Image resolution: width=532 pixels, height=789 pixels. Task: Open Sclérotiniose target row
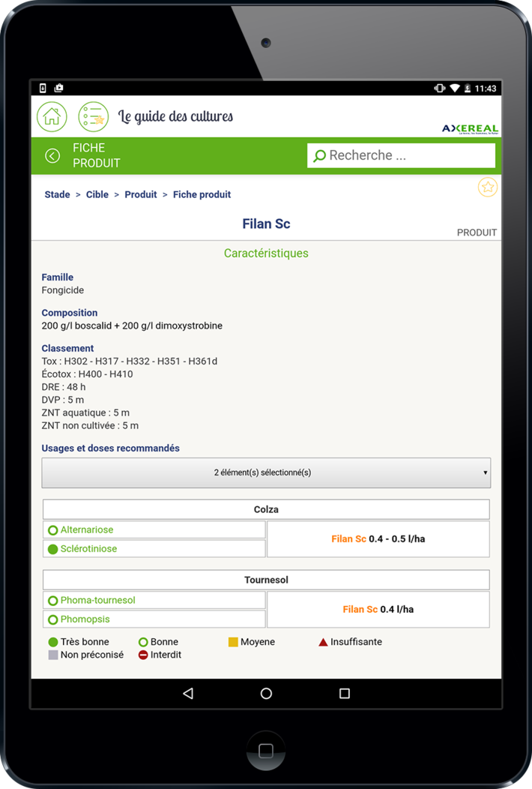(154, 549)
